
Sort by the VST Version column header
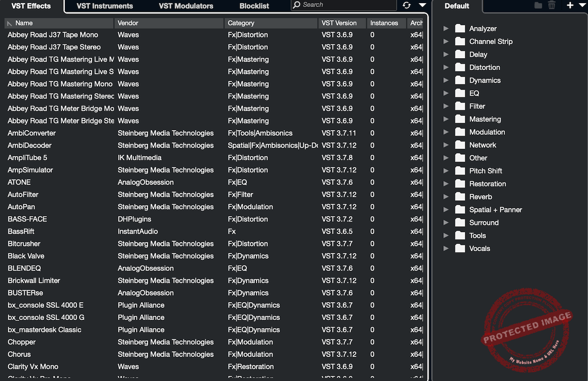(342, 23)
